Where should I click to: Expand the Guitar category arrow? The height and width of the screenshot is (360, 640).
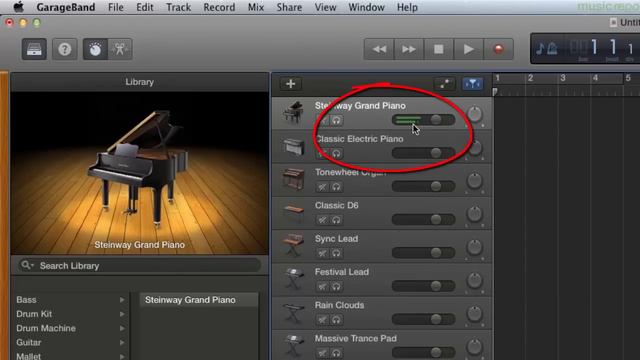pyautogui.click(x=122, y=342)
